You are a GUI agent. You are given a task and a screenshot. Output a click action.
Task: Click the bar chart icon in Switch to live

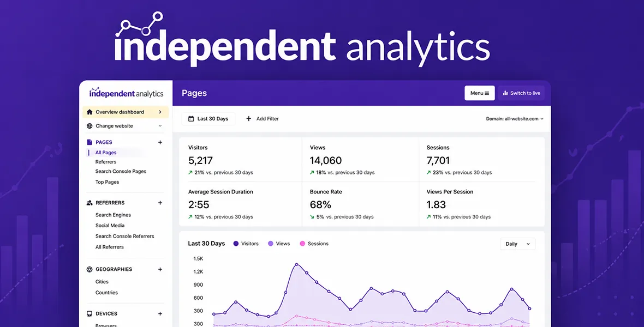pos(505,93)
